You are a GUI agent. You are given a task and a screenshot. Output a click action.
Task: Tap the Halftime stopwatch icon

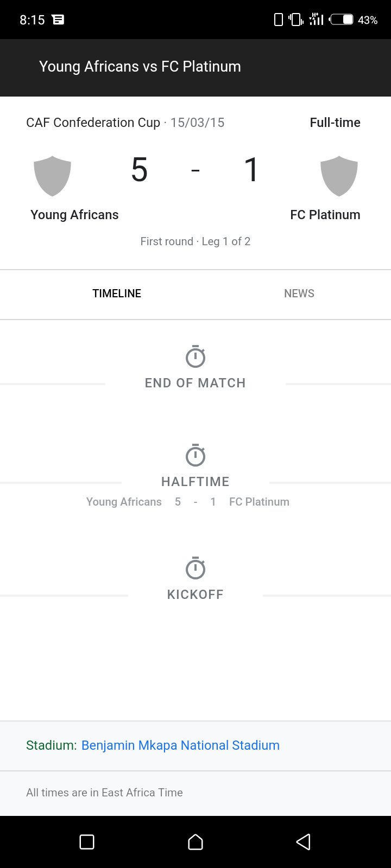point(195,455)
